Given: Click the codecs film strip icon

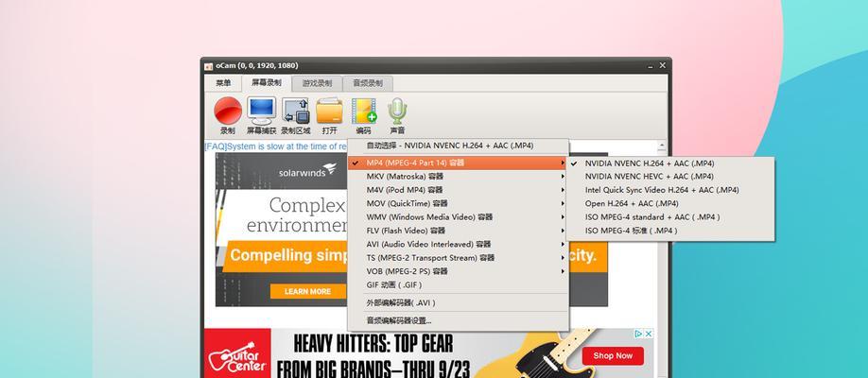Looking at the screenshot, I should click(x=364, y=111).
